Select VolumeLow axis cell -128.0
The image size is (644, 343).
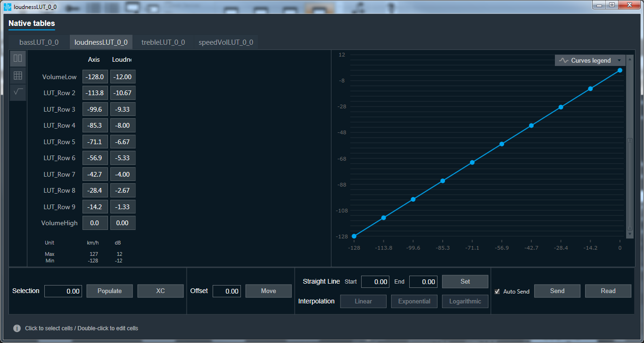pos(95,77)
